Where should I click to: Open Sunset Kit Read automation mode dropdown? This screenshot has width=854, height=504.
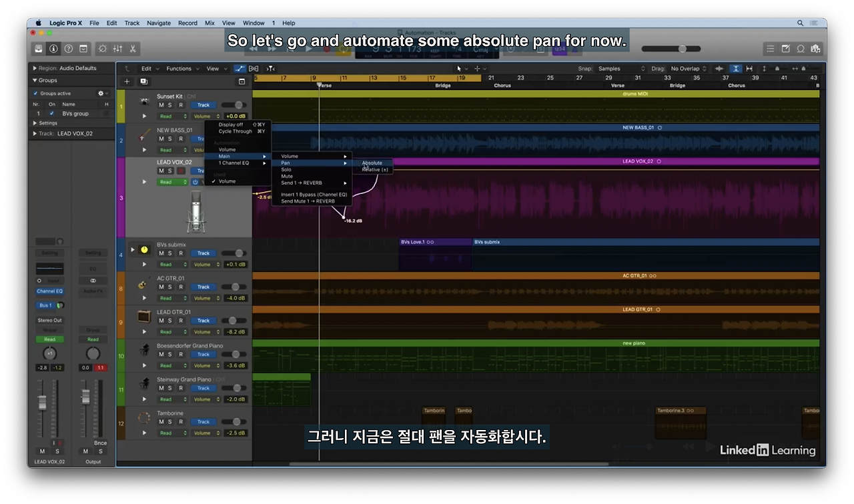coord(173,116)
